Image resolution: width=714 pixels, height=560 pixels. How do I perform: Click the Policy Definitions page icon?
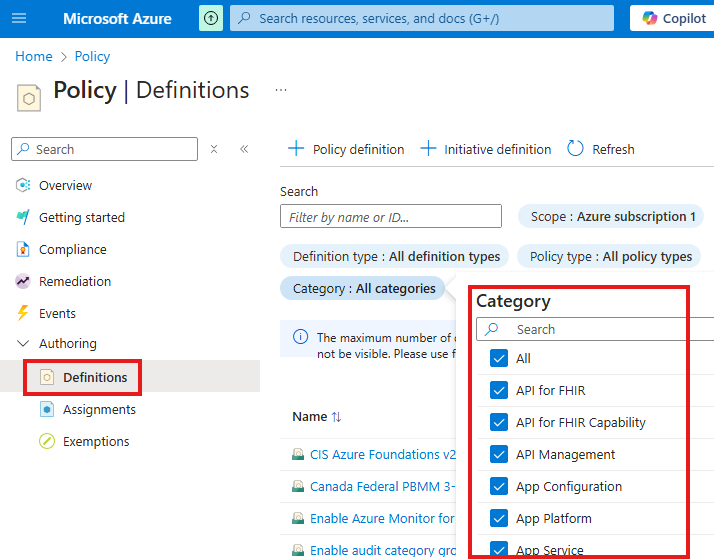[x=29, y=97]
